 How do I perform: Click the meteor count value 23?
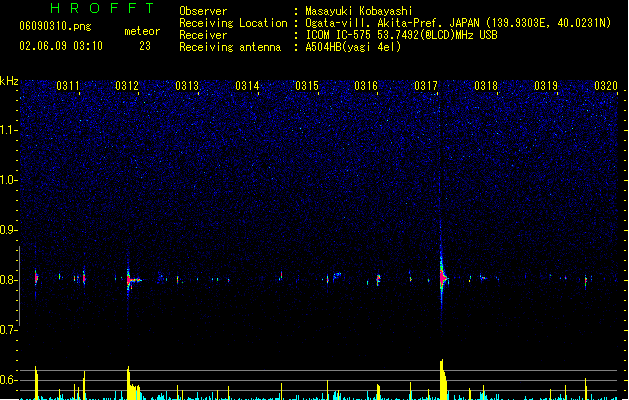point(145,46)
